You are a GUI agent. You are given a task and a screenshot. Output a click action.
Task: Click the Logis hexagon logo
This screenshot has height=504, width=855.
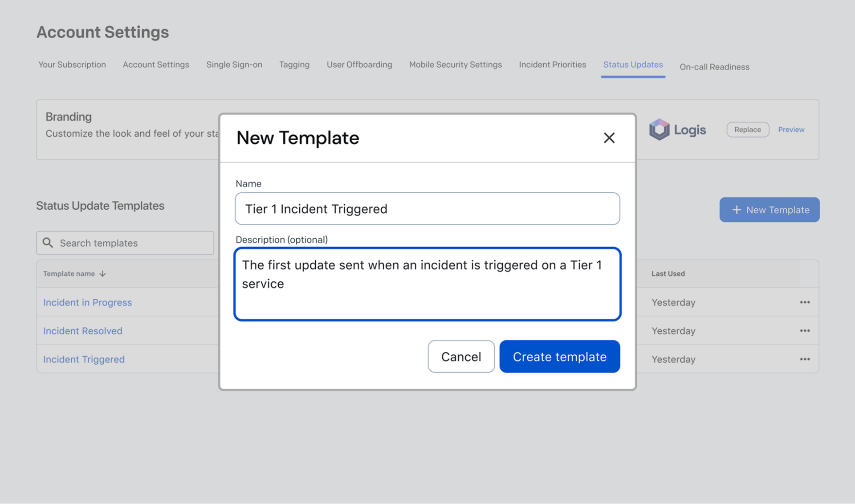659,130
